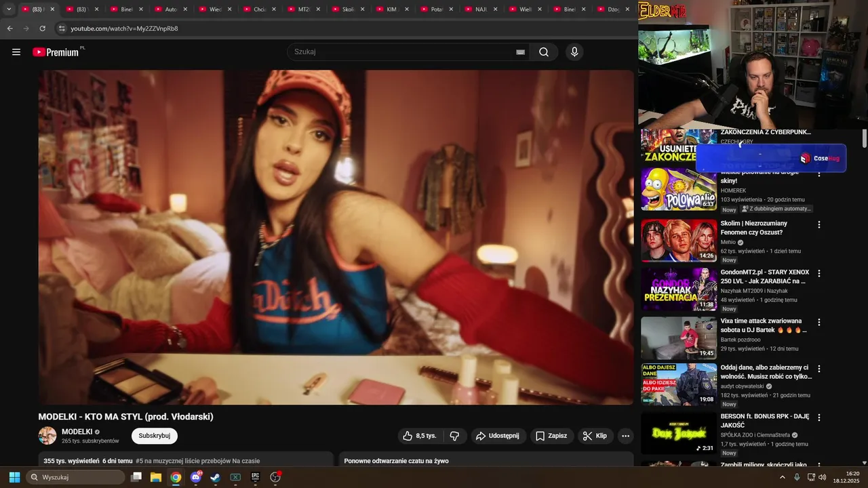The height and width of the screenshot is (488, 868).
Task: View site information icon in address bar
Action: pos(62,28)
